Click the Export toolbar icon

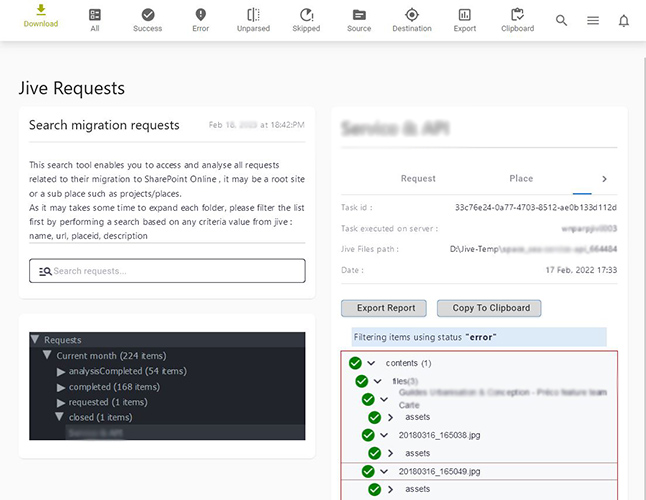tap(464, 15)
